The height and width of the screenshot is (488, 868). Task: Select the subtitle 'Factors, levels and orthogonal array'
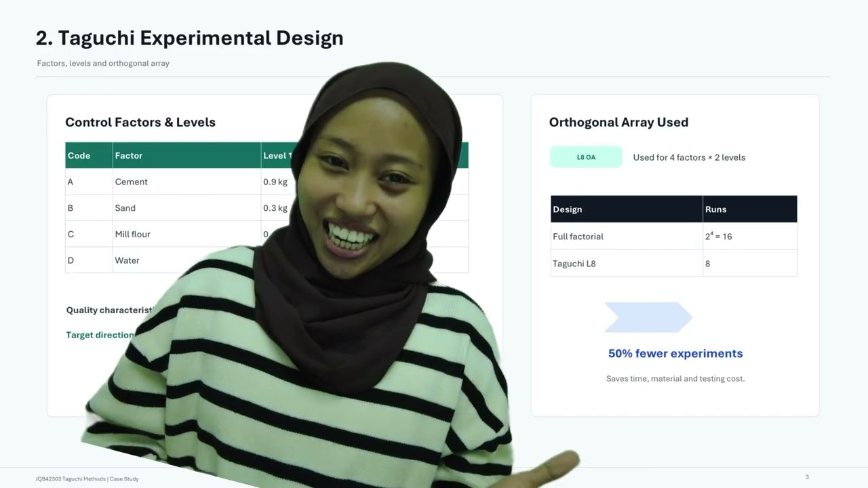tap(103, 63)
